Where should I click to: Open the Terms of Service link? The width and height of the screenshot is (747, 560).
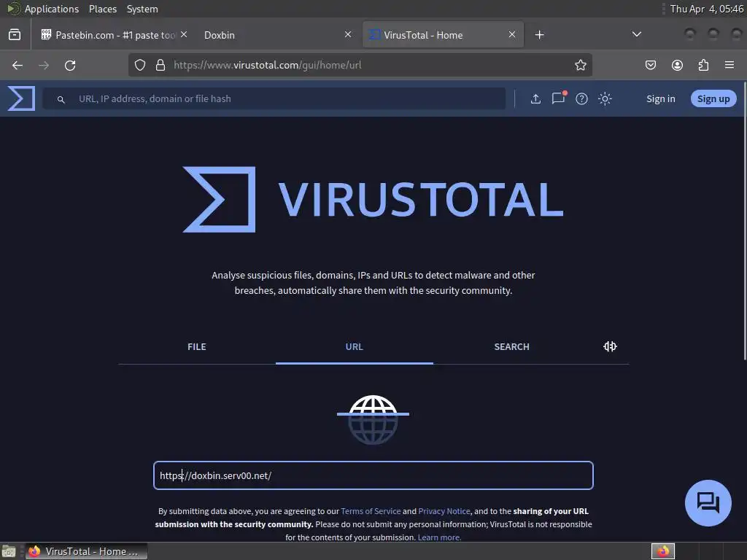(371, 511)
